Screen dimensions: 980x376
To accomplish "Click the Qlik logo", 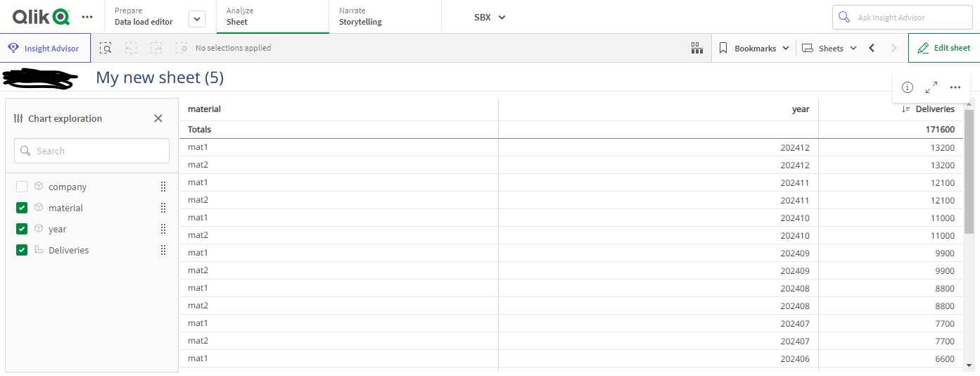I will click(x=41, y=16).
